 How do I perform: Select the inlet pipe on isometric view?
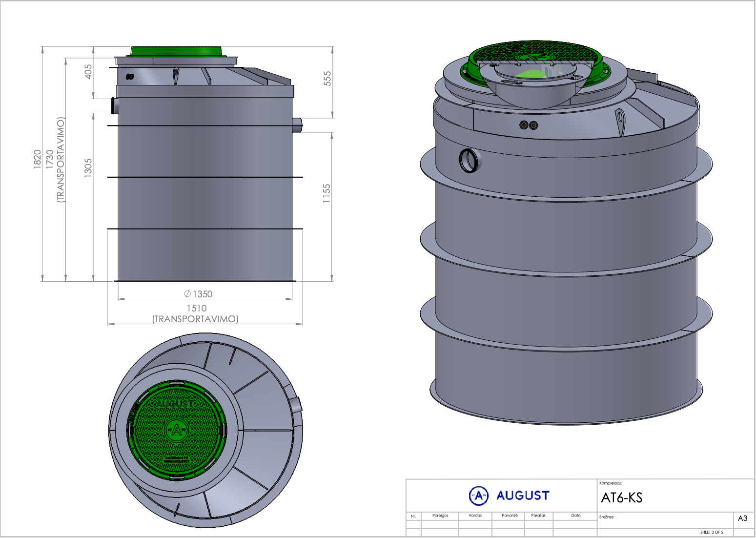[x=470, y=160]
